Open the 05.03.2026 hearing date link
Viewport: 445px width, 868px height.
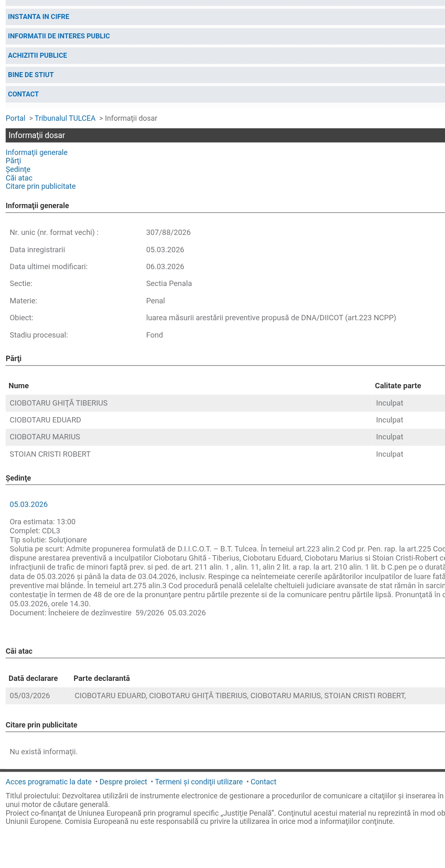28,504
